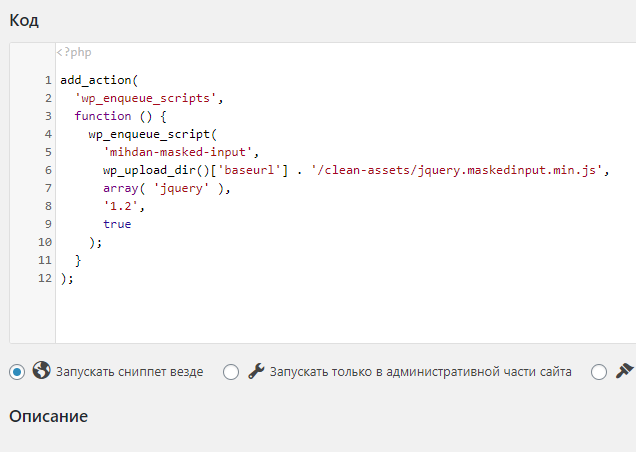Click the 'Код' section heading
This screenshot has height=452, width=636.
click(24, 20)
